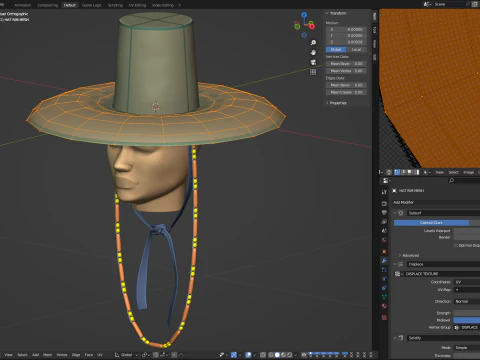Open the Vertex menu in viewport header
The image size is (480, 360).
point(62,355)
